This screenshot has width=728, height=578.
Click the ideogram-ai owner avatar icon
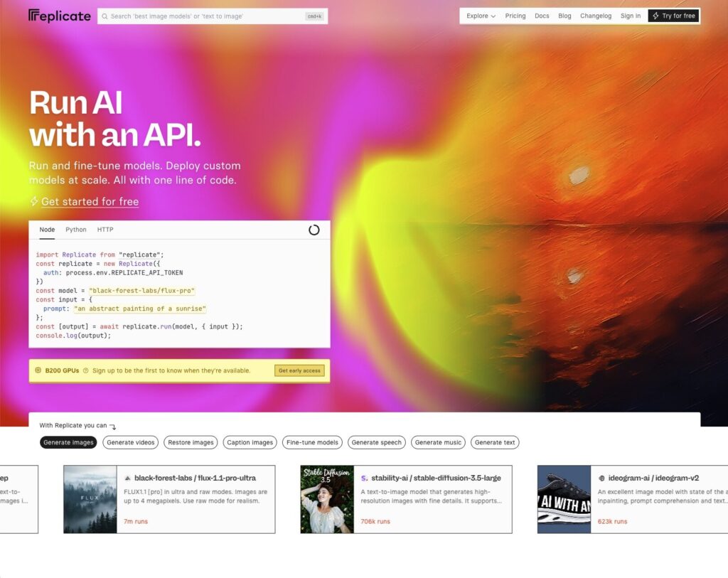pos(601,478)
